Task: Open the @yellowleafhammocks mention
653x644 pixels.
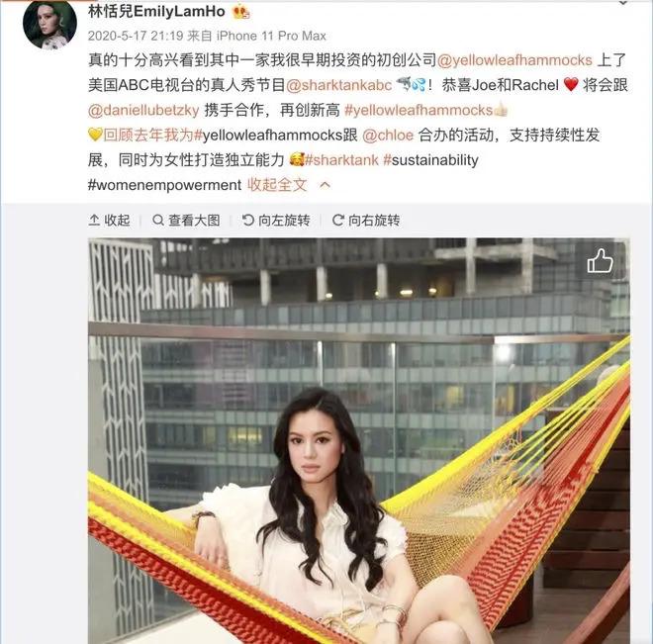Action: [x=514, y=60]
